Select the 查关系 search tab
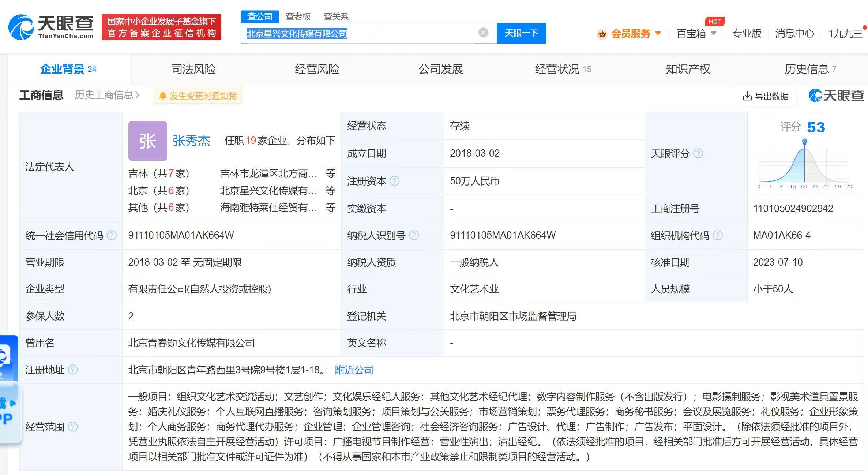 pyautogui.click(x=336, y=16)
